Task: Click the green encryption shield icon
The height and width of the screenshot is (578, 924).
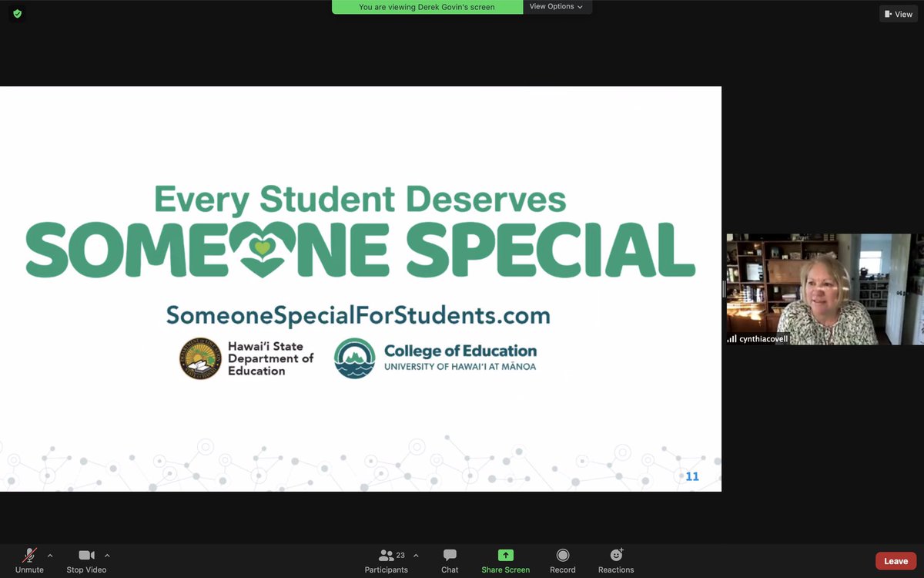Action: coord(17,14)
